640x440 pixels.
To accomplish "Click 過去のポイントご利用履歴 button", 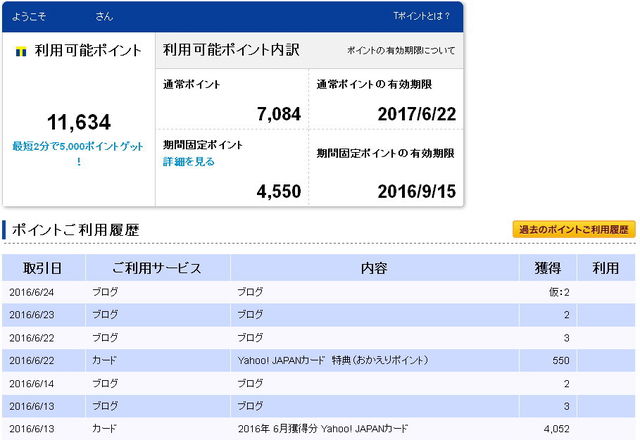I will 574,229.
